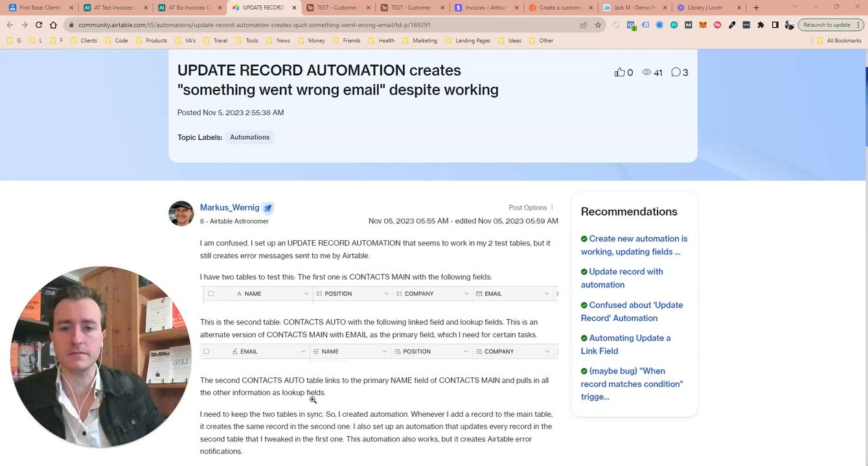Open the VA's bookmarks folder
Viewport: 868px width, 466px height.
point(184,40)
